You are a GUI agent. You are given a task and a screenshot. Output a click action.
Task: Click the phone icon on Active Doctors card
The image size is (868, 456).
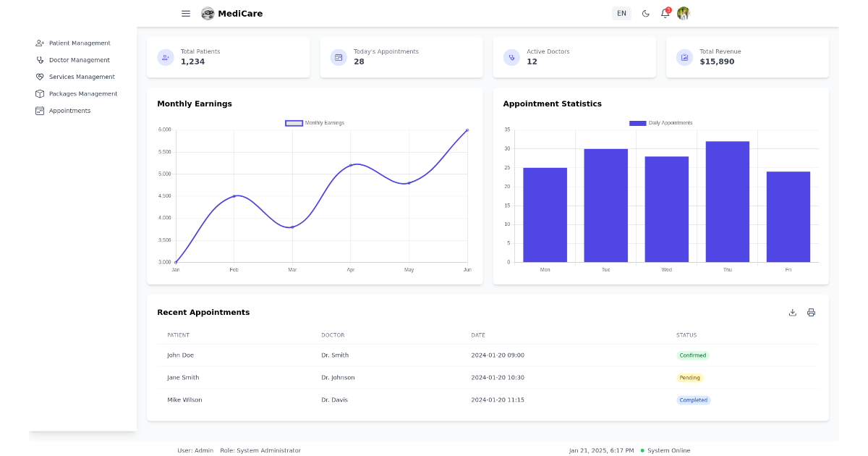click(x=511, y=57)
